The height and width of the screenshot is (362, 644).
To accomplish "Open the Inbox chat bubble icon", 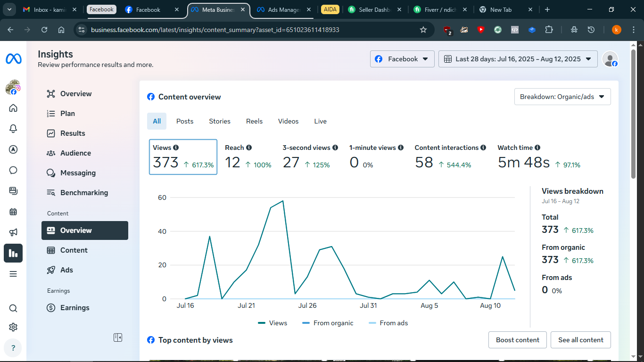I will coord(13,170).
